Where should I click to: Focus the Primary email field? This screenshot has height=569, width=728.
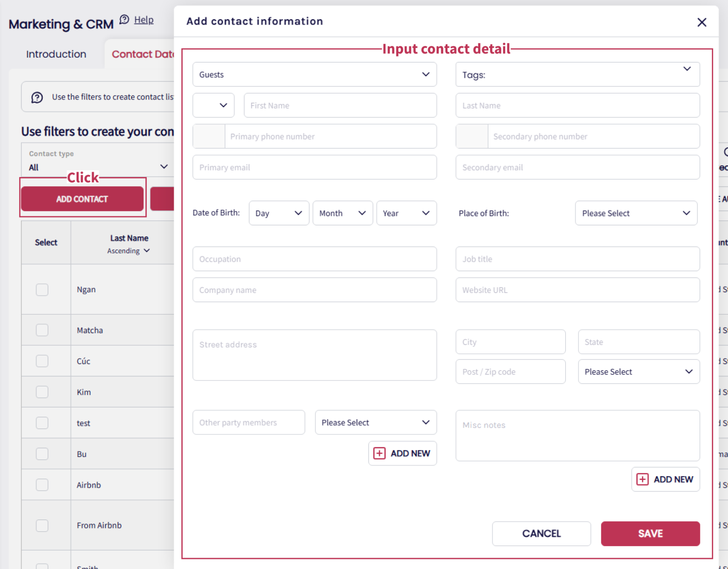315,167
